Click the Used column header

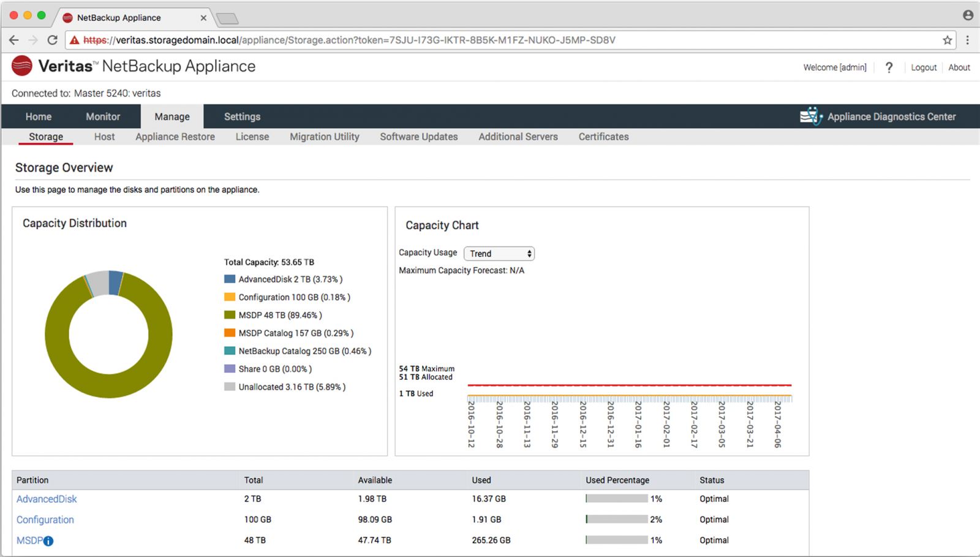481,480
